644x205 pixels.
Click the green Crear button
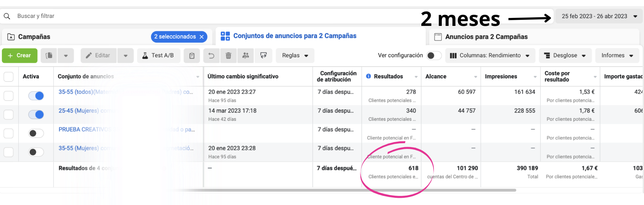pyautogui.click(x=20, y=55)
